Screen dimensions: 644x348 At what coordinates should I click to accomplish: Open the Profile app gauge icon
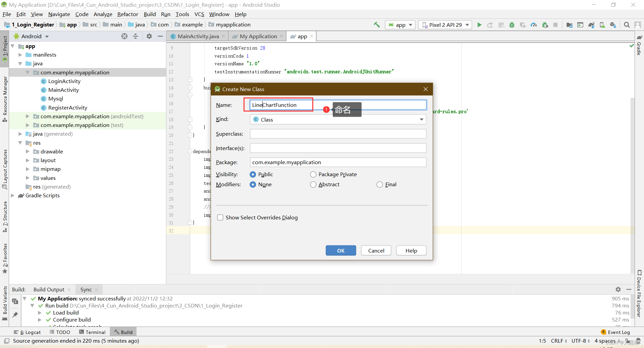[534, 25]
